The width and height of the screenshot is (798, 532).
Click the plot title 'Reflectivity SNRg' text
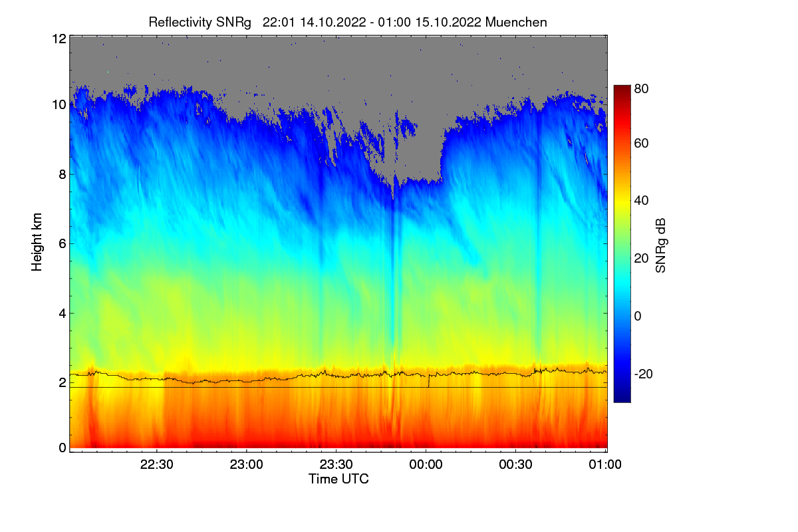point(200,22)
